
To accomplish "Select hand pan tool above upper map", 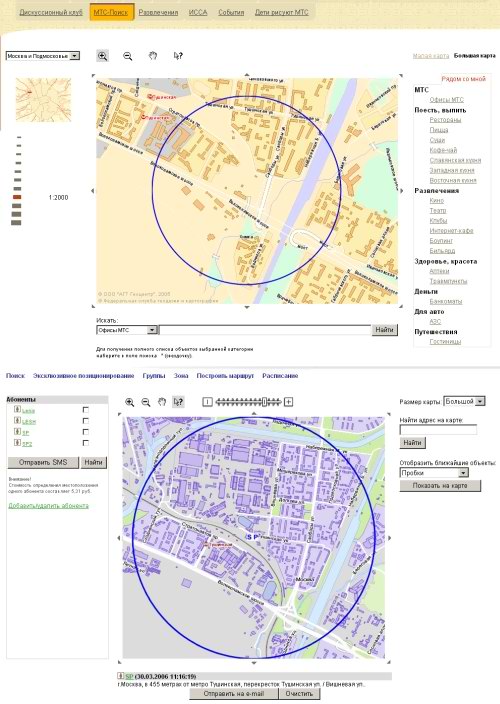I will coord(153,56).
